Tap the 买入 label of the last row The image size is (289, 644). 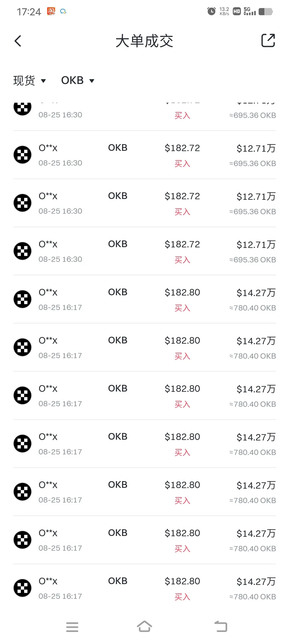pos(182,597)
